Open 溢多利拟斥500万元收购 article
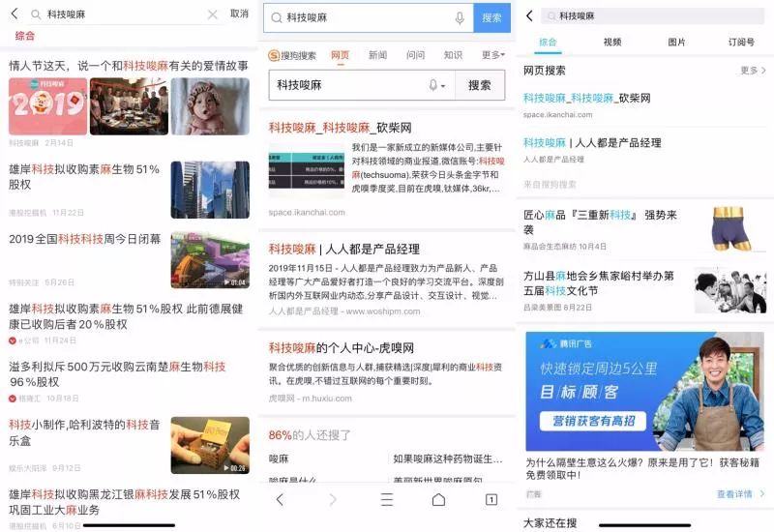The image size is (774, 532). (117, 373)
